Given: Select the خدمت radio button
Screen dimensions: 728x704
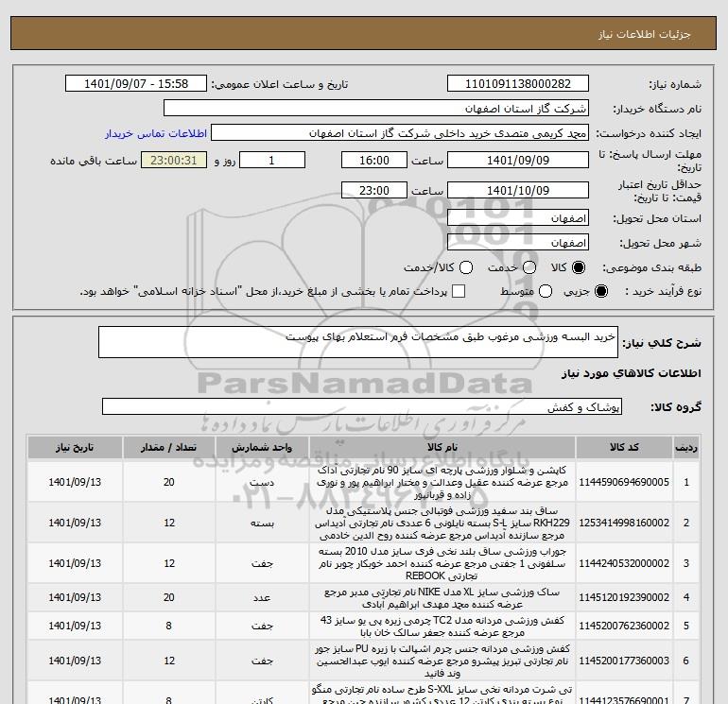Looking at the screenshot, I should click(529, 267).
